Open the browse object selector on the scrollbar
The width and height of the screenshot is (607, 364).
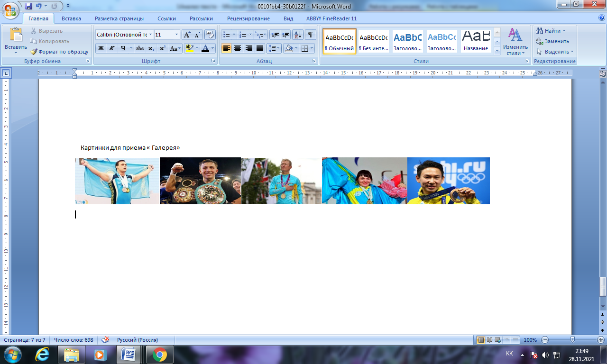[603, 321]
